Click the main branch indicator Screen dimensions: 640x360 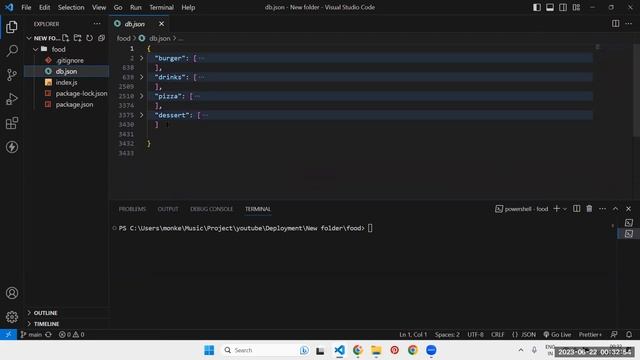point(31,334)
